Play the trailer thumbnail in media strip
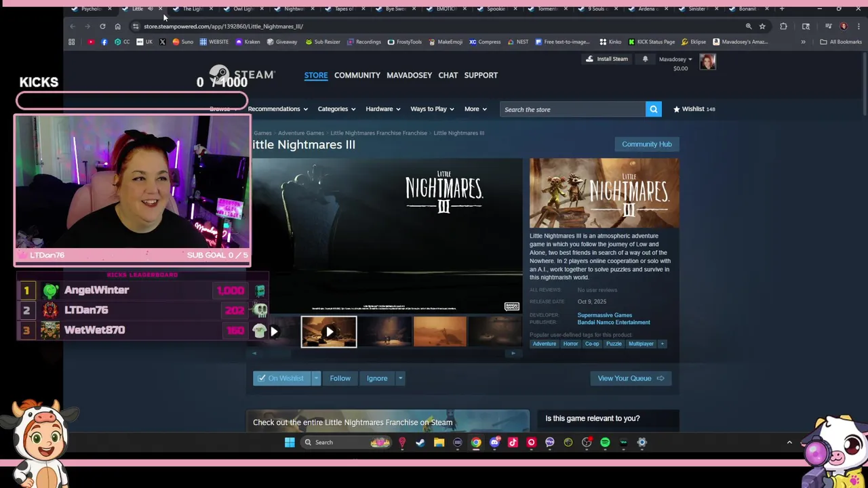The image size is (868, 488). 329,332
